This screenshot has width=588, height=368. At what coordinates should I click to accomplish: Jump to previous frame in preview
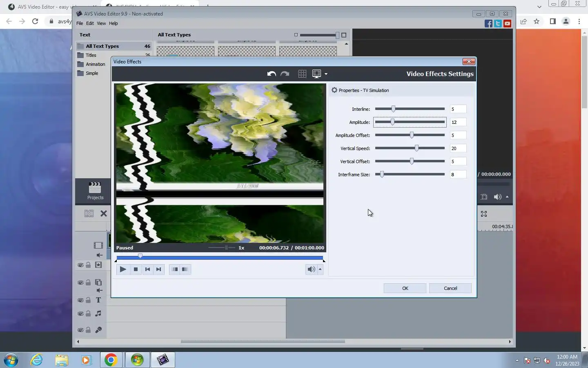(147, 269)
